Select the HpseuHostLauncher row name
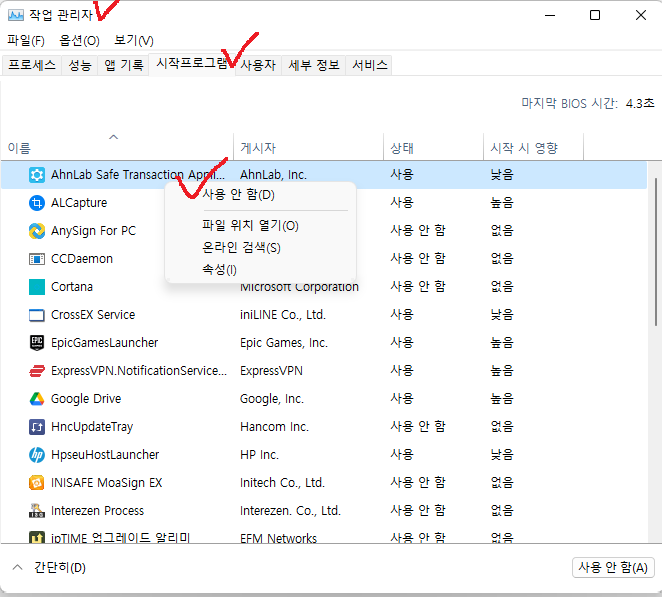Viewport: 662px width, 597px height. [105, 455]
